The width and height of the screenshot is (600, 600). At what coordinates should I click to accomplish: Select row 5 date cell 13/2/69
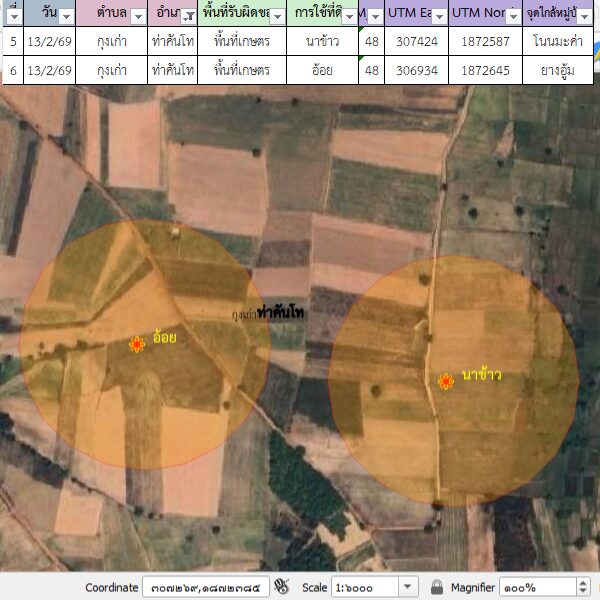tap(48, 42)
